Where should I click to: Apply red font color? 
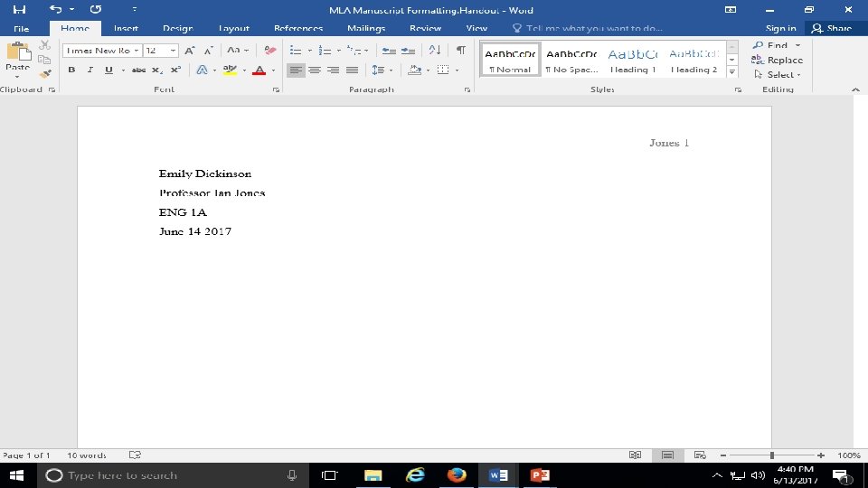click(259, 70)
